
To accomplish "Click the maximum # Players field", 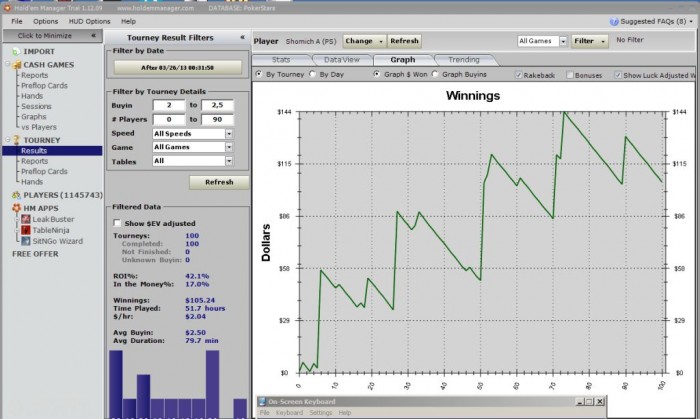I will (x=217, y=120).
